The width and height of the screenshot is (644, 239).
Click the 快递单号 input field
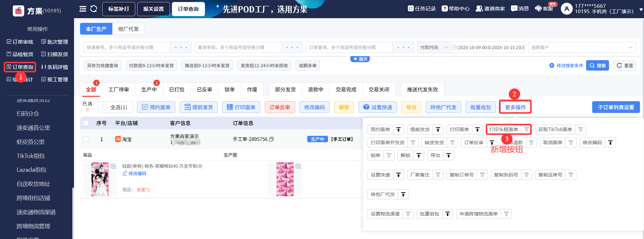click(127, 47)
